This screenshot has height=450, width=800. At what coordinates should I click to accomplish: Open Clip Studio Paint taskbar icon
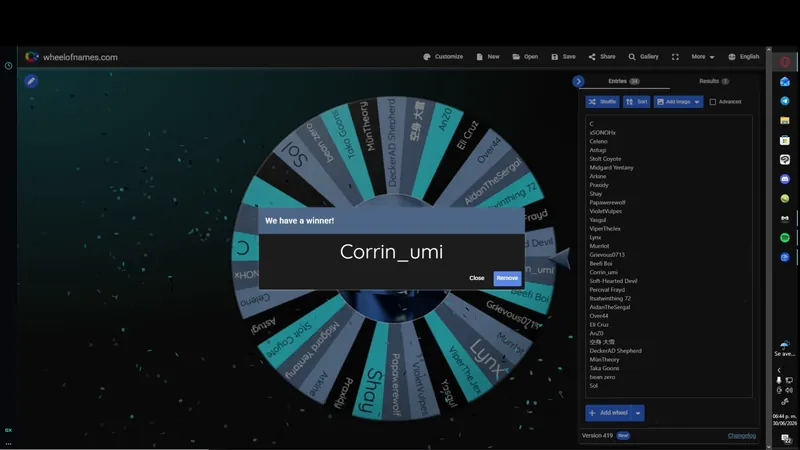coord(785,160)
